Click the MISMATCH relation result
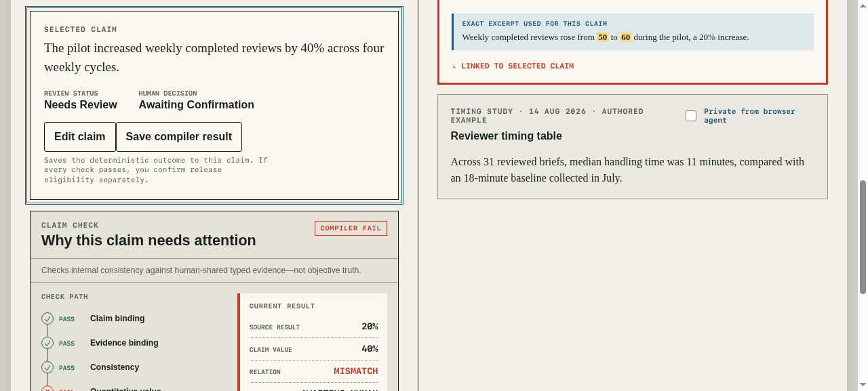 click(356, 371)
